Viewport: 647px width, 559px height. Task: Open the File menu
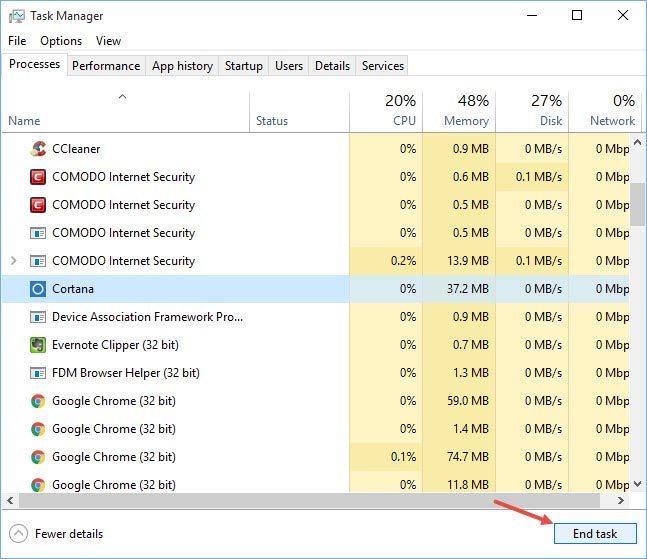coord(17,41)
